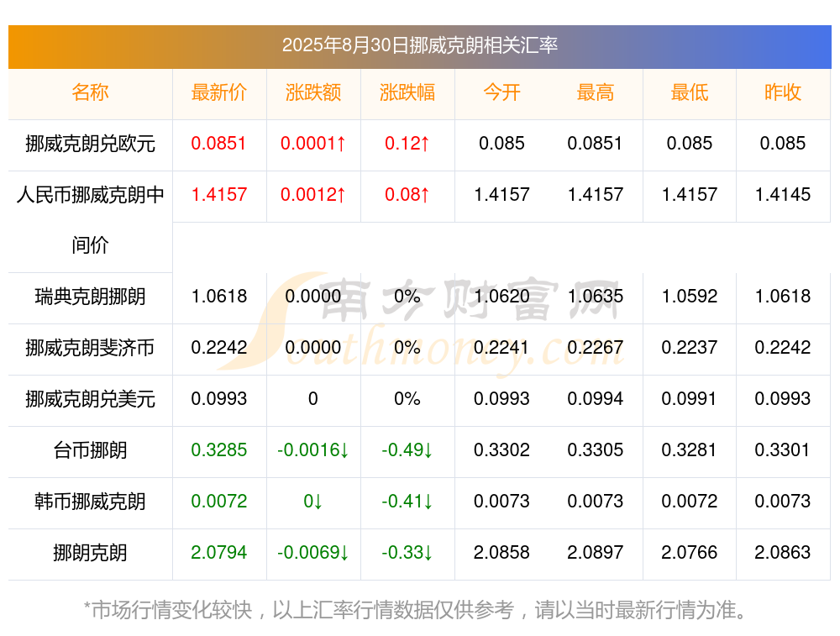This screenshot has height=636, width=840.
Task: Click the low price 1.0592
Action: (690, 297)
